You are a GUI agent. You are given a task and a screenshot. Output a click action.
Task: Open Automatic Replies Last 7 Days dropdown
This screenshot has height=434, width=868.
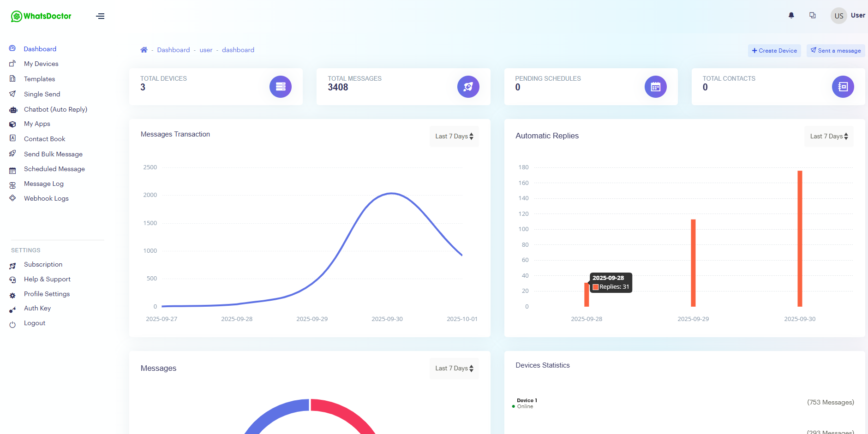coord(829,137)
